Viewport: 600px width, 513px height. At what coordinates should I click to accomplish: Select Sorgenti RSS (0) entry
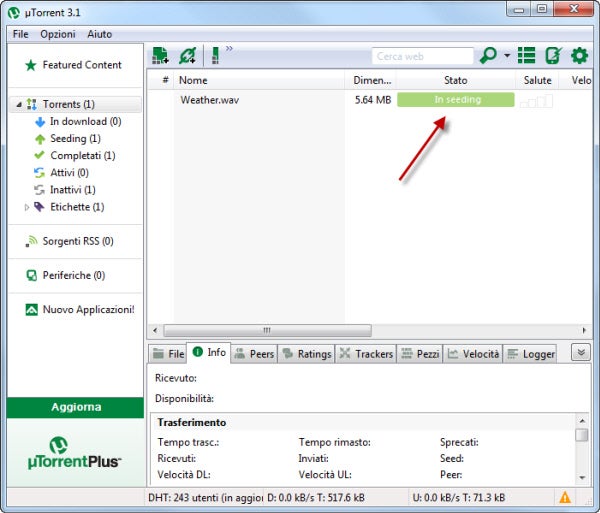(x=78, y=241)
